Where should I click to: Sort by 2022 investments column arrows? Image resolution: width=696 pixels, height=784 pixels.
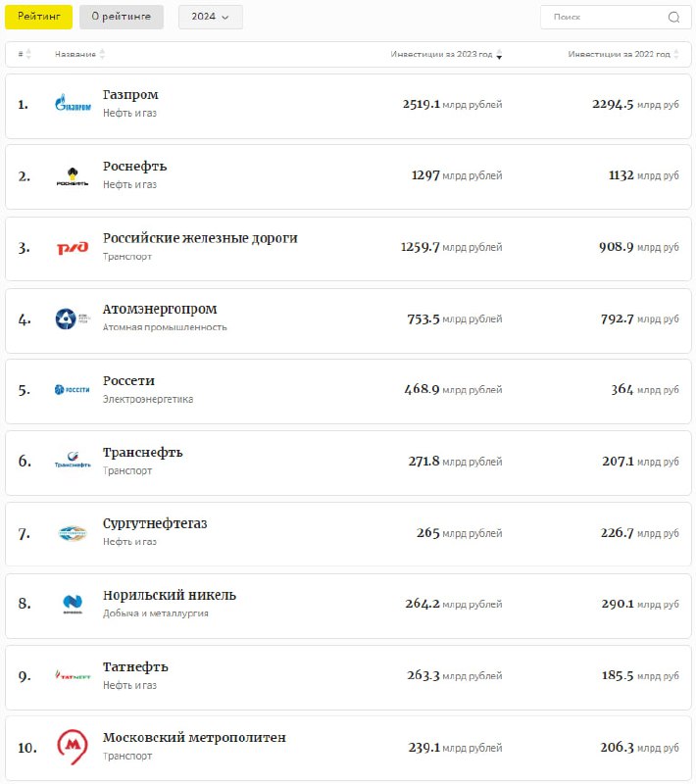(x=676, y=54)
